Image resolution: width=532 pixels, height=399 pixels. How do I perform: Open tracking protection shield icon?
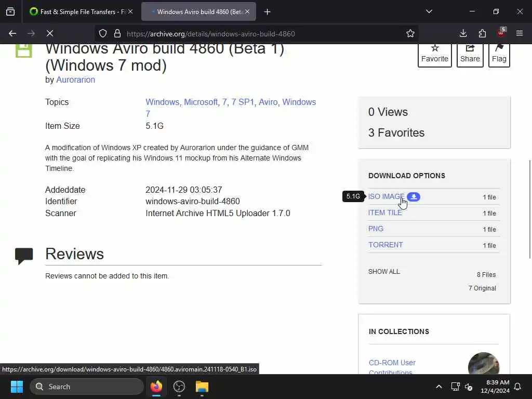(103, 33)
